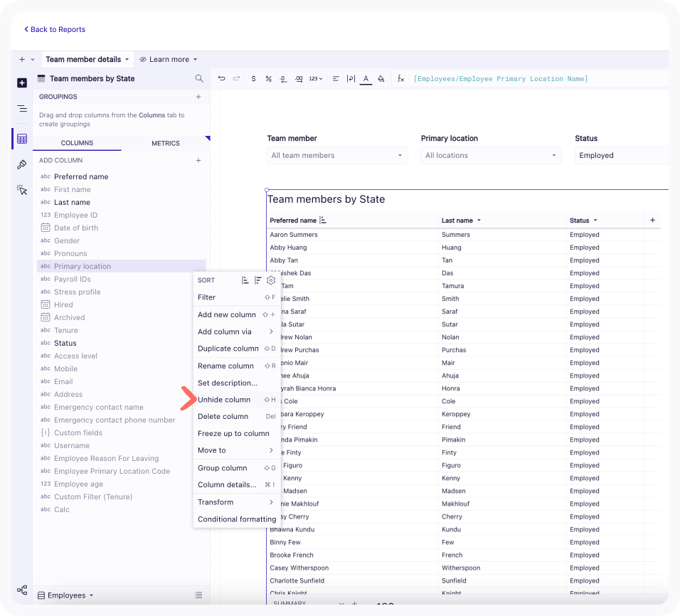Choose Duplicate column menu item

click(236, 349)
